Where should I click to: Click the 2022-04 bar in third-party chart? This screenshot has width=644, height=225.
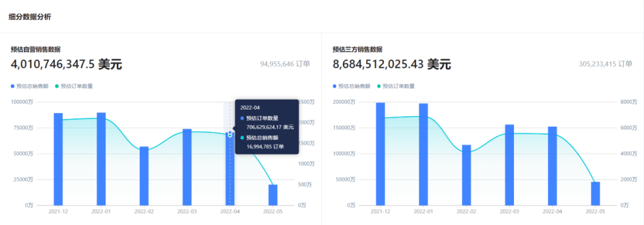click(x=552, y=166)
